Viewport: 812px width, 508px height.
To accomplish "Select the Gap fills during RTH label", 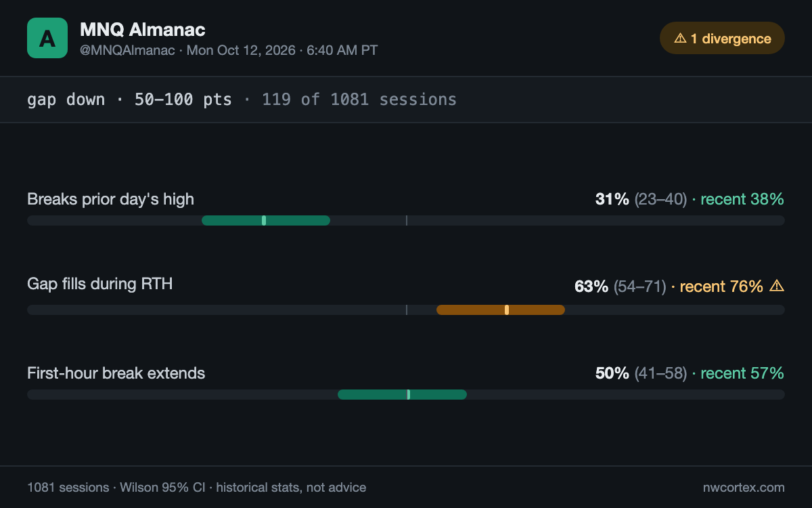I will pos(100,284).
